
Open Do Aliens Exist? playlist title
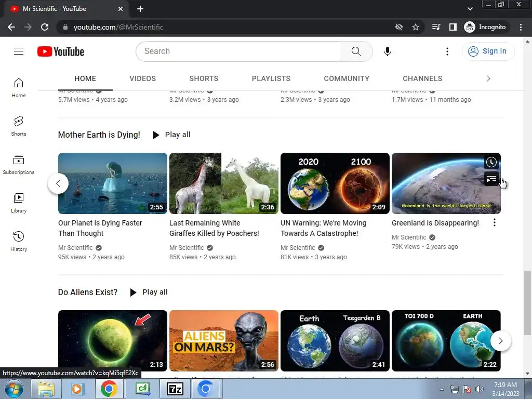(87, 292)
